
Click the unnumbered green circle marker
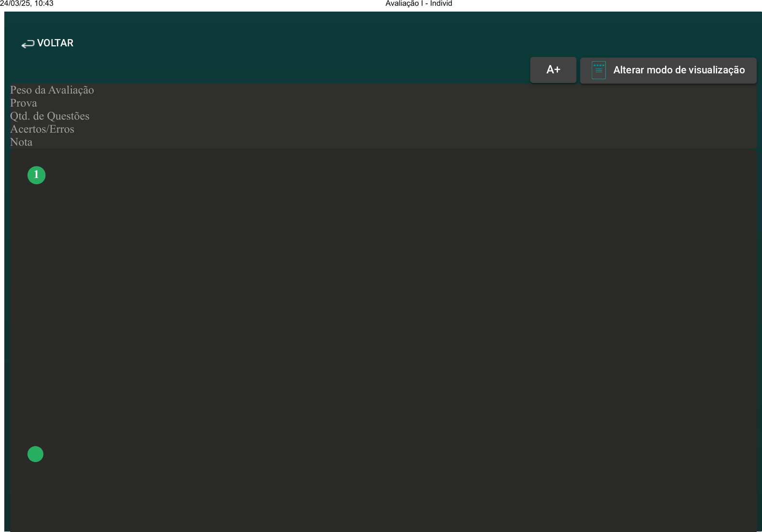click(x=35, y=454)
